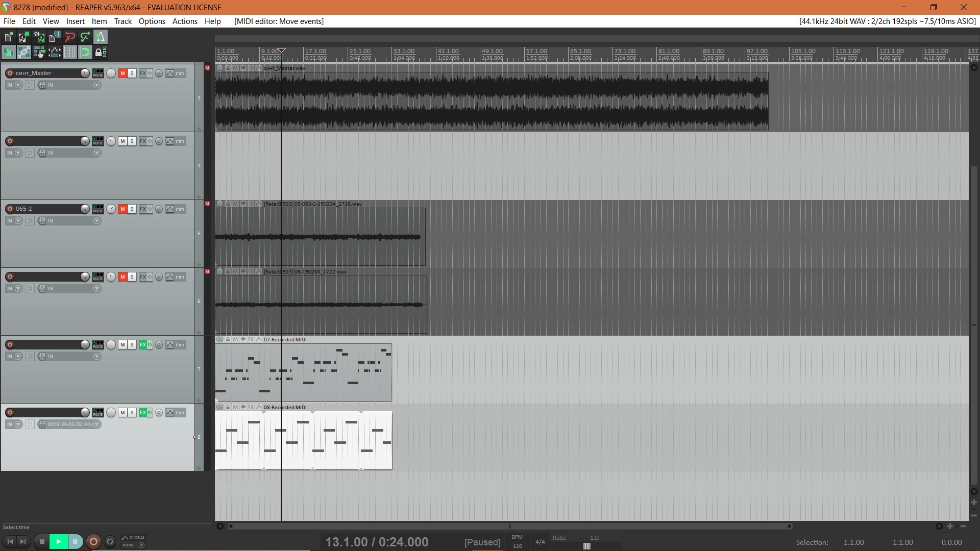Open global automation override dropdown

pyautogui.click(x=141, y=545)
